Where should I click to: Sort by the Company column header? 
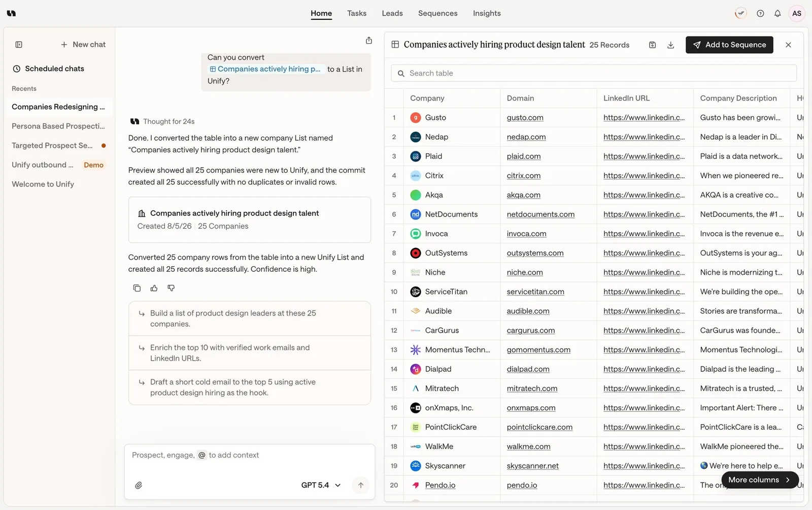427,98
